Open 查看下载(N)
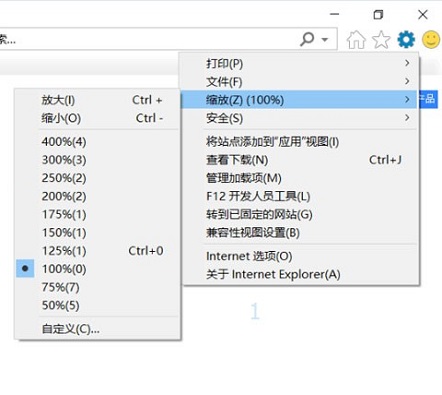Screen dimensions: 442x395 pos(299,160)
